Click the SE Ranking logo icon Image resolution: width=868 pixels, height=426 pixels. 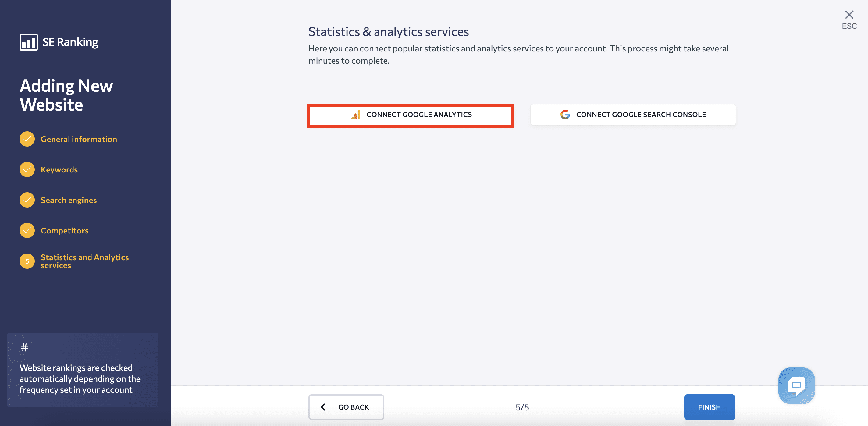pyautogui.click(x=29, y=42)
